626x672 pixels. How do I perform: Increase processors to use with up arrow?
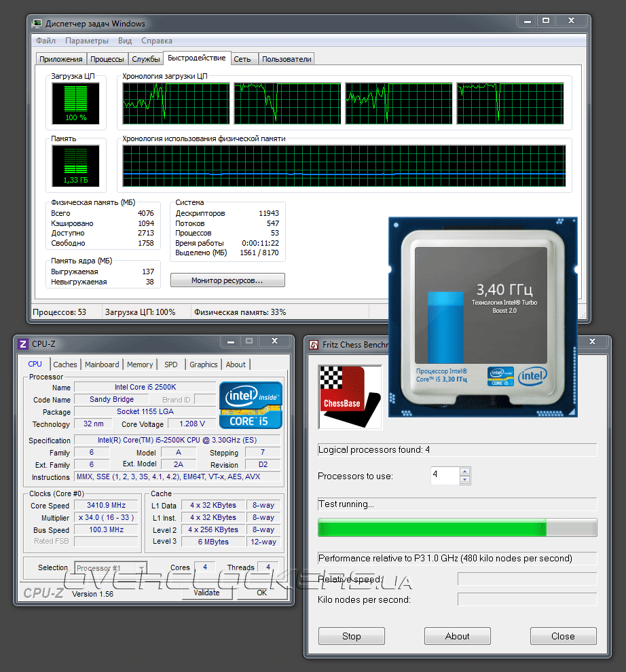click(465, 472)
